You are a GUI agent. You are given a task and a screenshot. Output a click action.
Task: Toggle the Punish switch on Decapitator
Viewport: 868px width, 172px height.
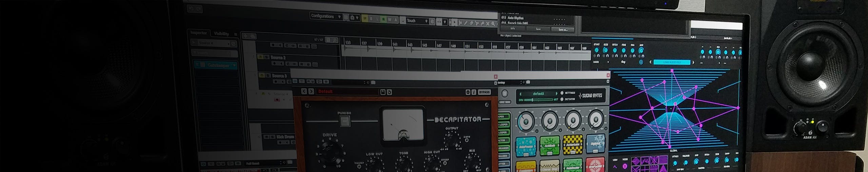click(344, 121)
